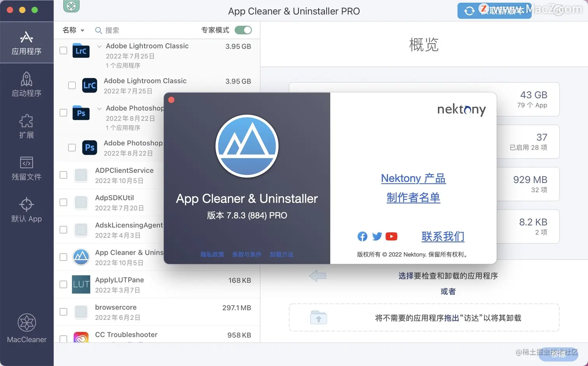Viewport: 588px width, 366px height.
Task: Click the nested Lightroom Classic app icon
Action: (x=89, y=85)
